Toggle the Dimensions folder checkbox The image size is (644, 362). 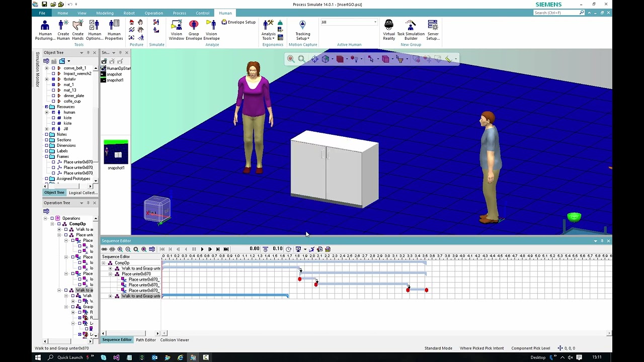(x=47, y=145)
